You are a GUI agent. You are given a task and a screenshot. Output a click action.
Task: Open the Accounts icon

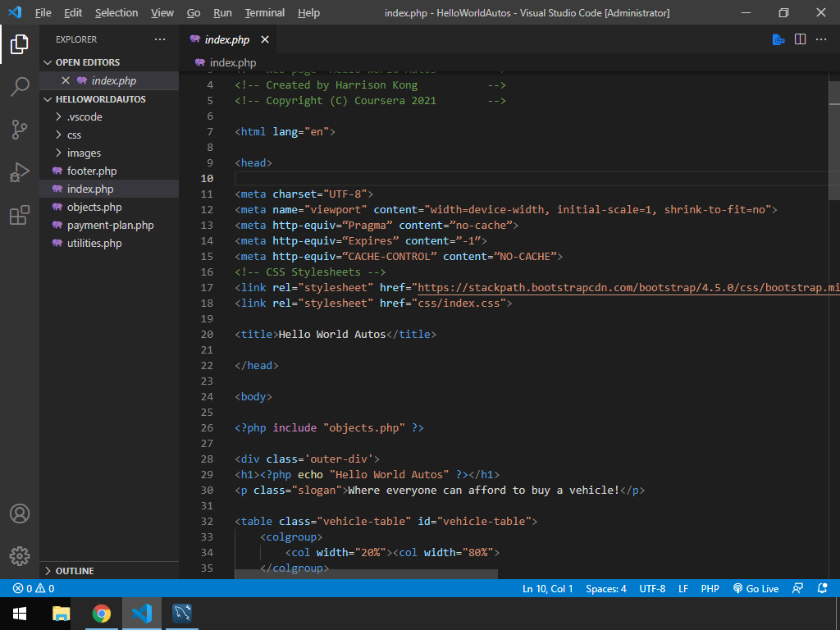click(20, 514)
